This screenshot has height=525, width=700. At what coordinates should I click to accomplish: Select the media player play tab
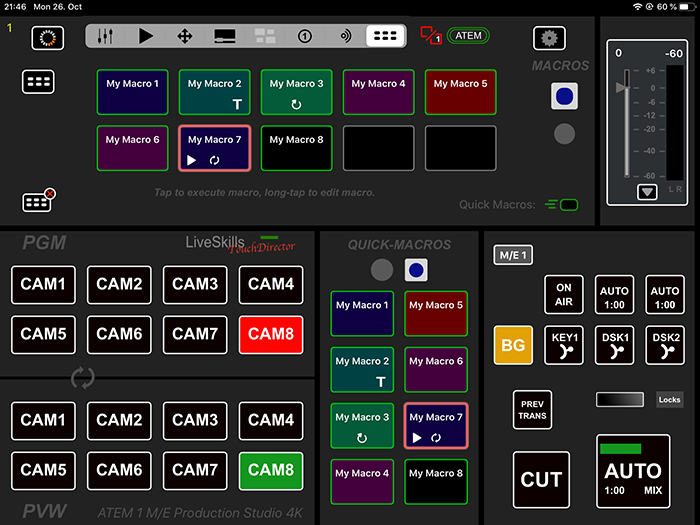[145, 36]
